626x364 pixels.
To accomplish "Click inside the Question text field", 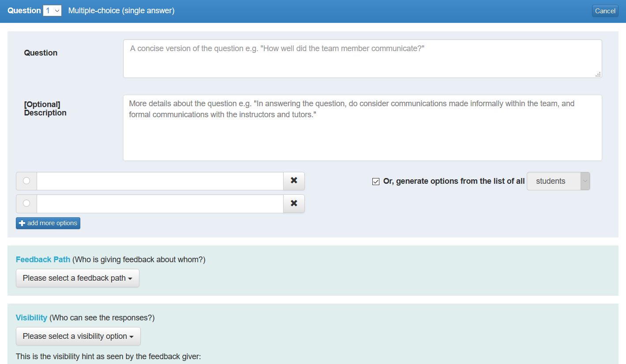I will 362,57.
